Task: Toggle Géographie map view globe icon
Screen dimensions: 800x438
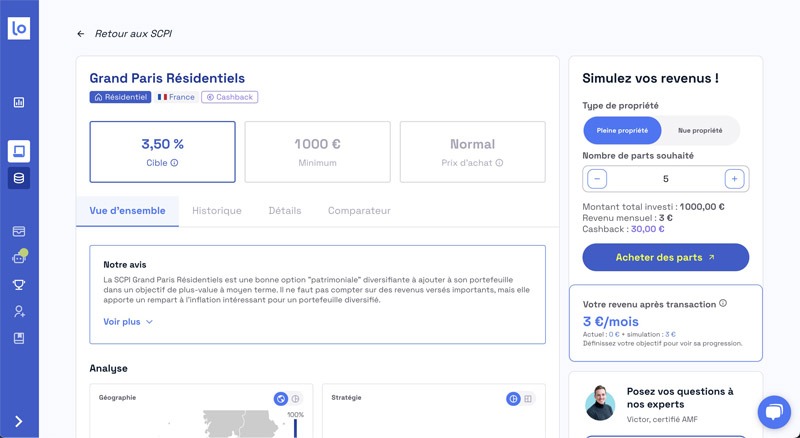Action: tap(281, 399)
